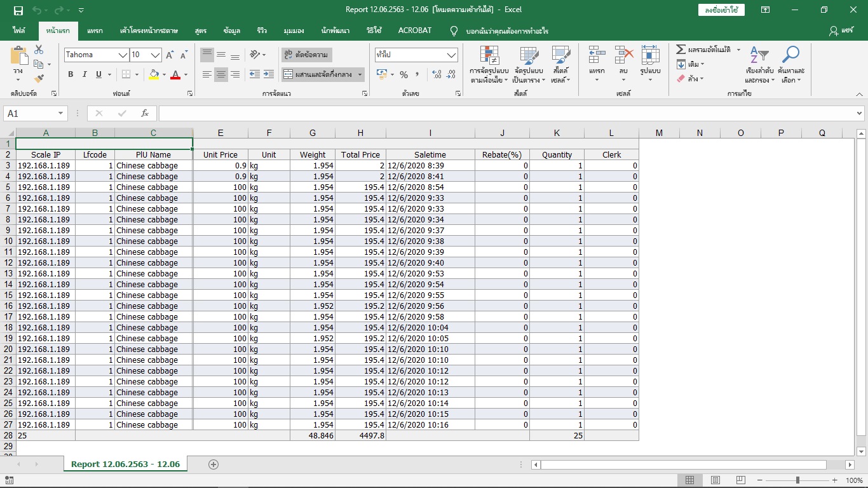
Task: Click the Copy icon in clipboard group
Action: point(39,64)
